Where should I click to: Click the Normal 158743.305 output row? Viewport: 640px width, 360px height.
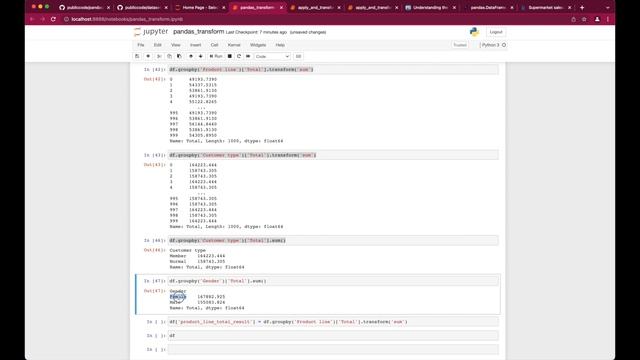(x=198, y=261)
